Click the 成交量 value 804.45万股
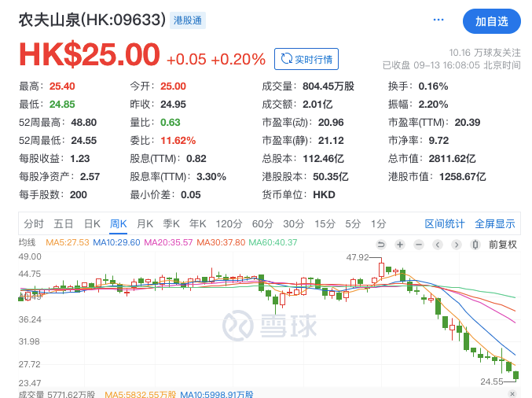Image resolution: width=532 pixels, height=398 pixels. (x=328, y=87)
